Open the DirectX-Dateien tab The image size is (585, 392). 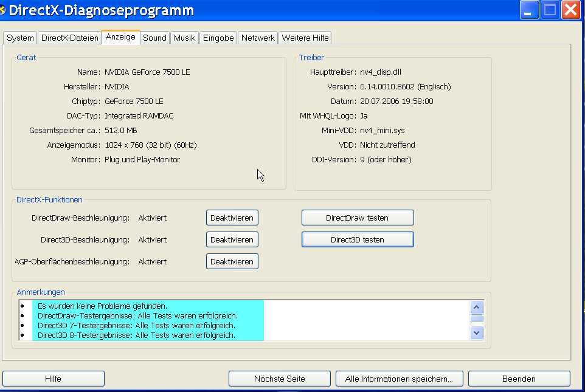(x=69, y=38)
